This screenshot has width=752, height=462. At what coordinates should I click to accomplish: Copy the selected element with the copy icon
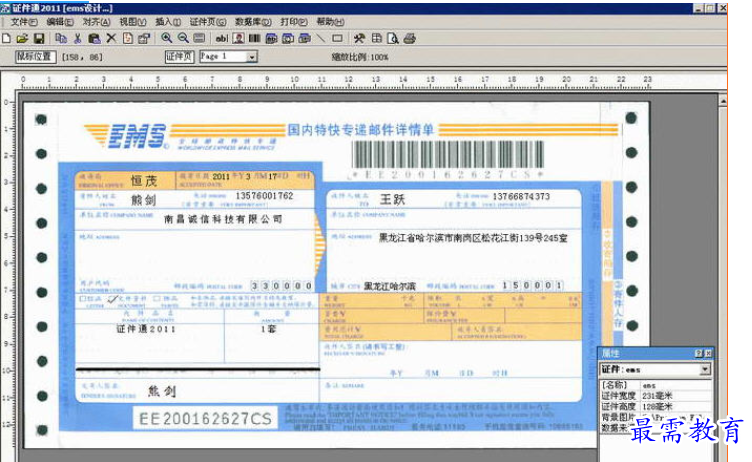(61, 38)
